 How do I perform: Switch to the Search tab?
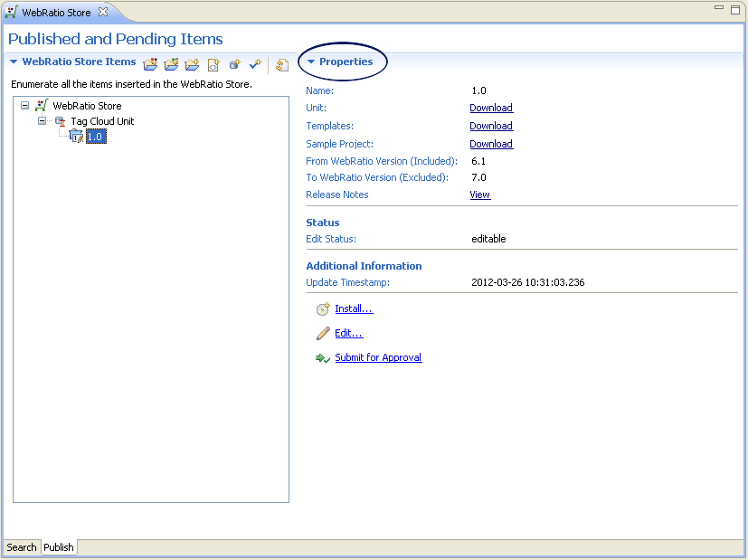[x=22, y=547]
